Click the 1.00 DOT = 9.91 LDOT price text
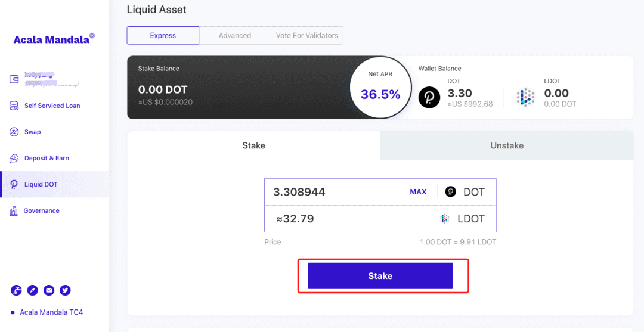The width and height of the screenshot is (644, 332). click(x=457, y=242)
